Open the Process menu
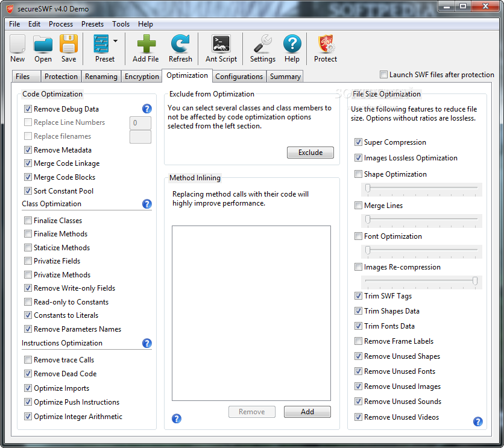This screenshot has width=504, height=448. [x=61, y=24]
